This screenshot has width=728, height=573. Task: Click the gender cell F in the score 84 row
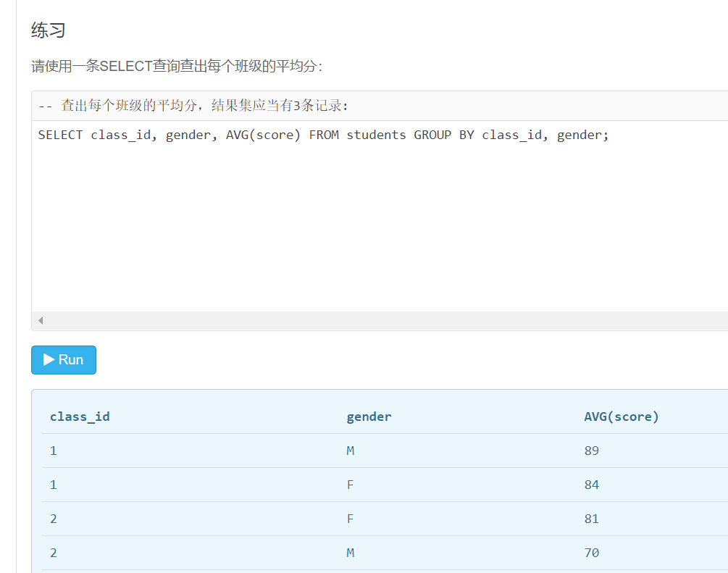click(x=350, y=485)
